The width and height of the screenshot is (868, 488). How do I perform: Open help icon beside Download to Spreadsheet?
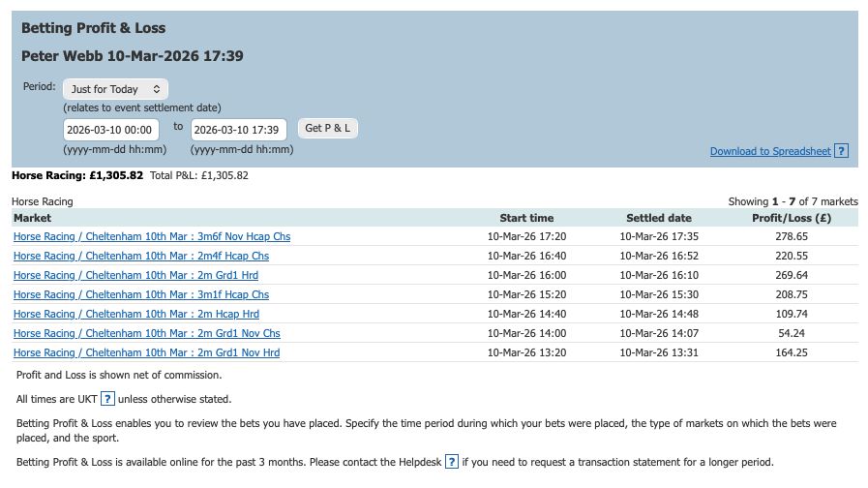point(842,151)
